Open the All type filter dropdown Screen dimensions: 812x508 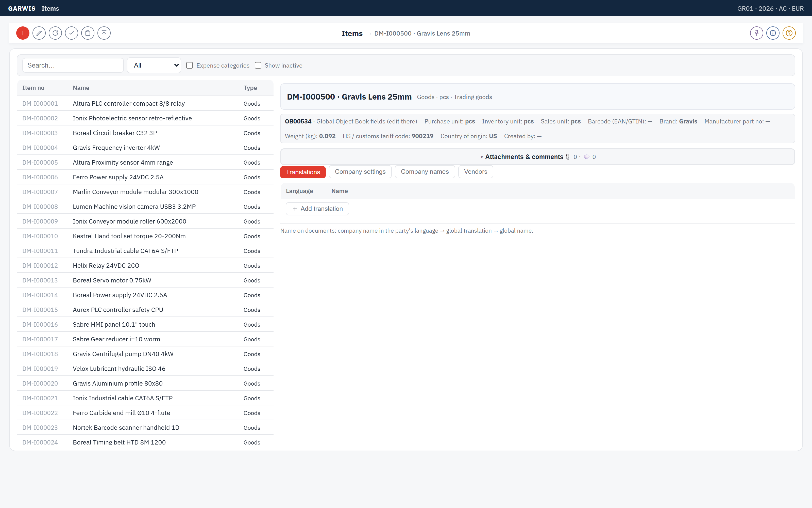[154, 66]
